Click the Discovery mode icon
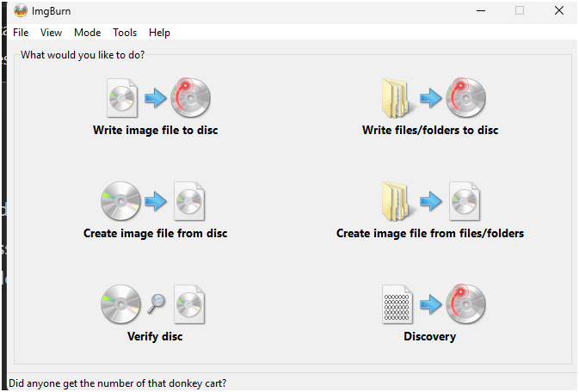The width and height of the screenshot is (579, 392). [x=434, y=304]
